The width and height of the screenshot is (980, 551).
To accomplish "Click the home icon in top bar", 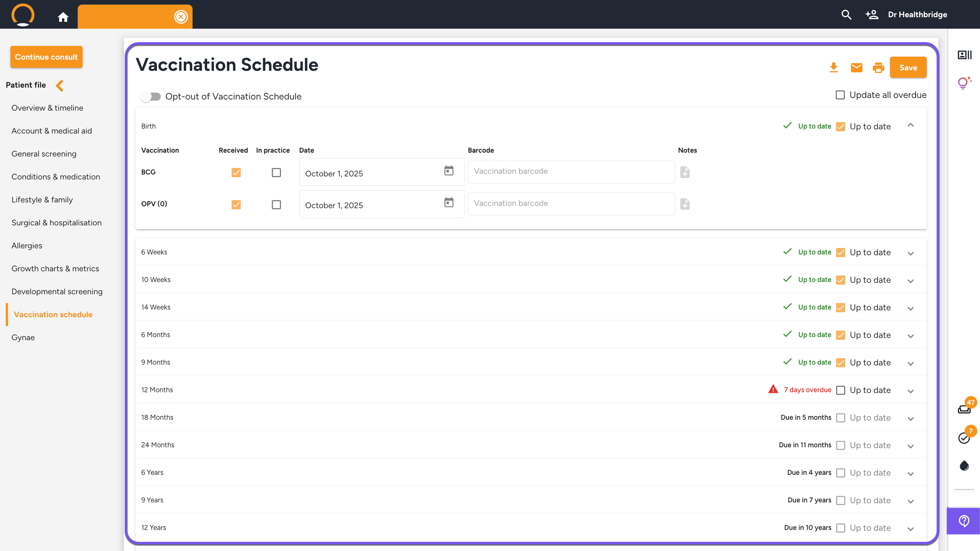I will (x=63, y=17).
